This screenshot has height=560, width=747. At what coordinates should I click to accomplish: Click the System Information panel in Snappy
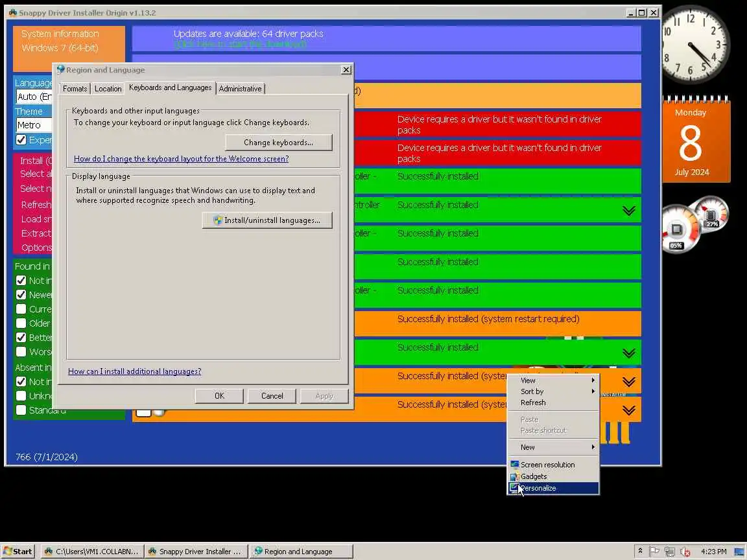click(69, 48)
